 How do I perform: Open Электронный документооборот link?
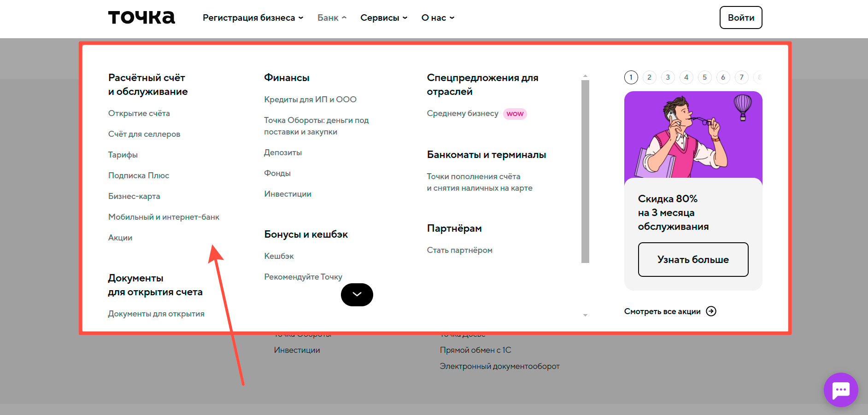499,366
